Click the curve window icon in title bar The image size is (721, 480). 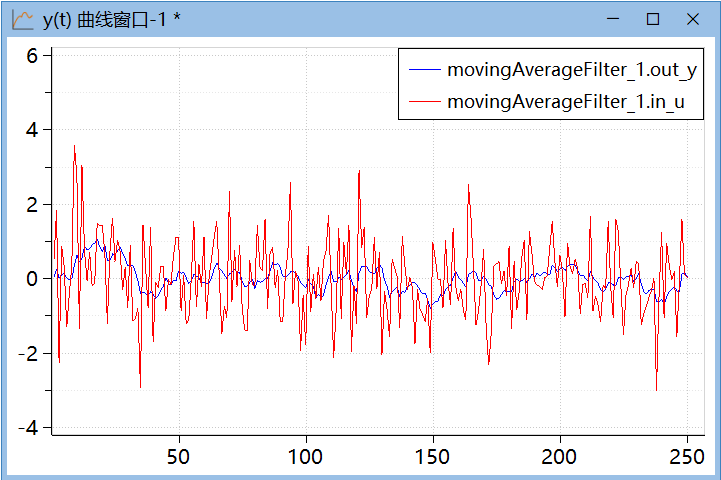pos(22,19)
